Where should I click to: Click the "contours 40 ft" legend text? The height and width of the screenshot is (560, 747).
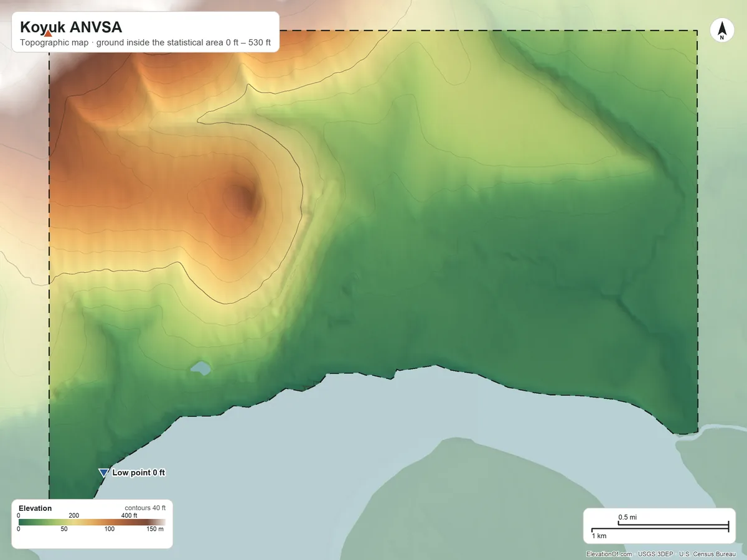coord(145,508)
